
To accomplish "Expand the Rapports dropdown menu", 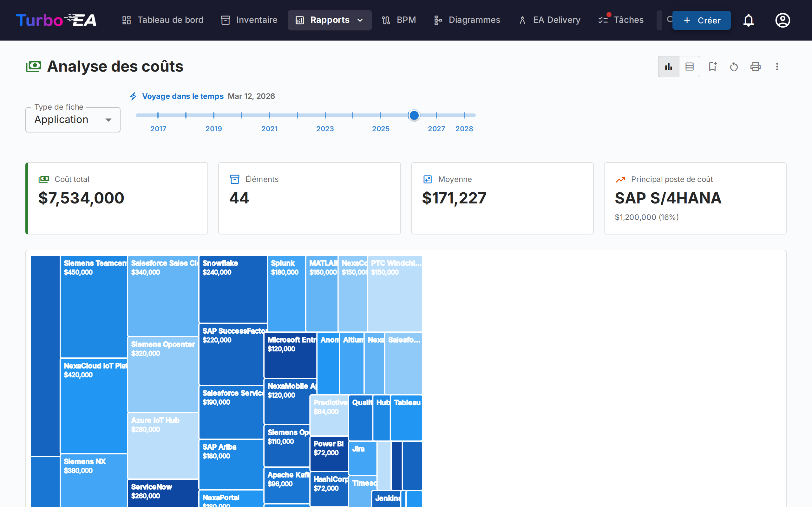I will 330,20.
